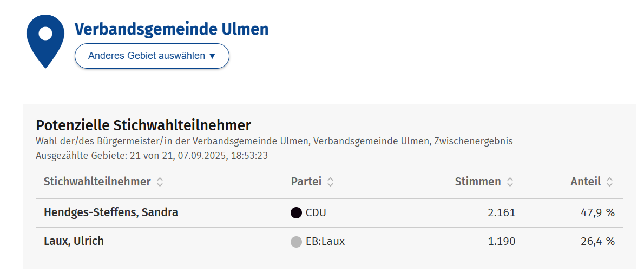Select the Laux, Ulrich candidate name
The image size is (644, 279).
point(74,241)
